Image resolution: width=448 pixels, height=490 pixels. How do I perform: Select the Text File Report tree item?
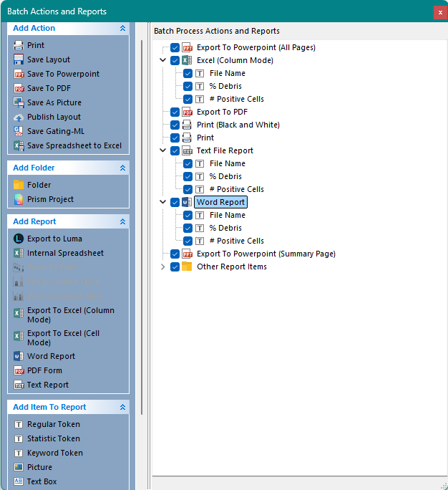[225, 150]
